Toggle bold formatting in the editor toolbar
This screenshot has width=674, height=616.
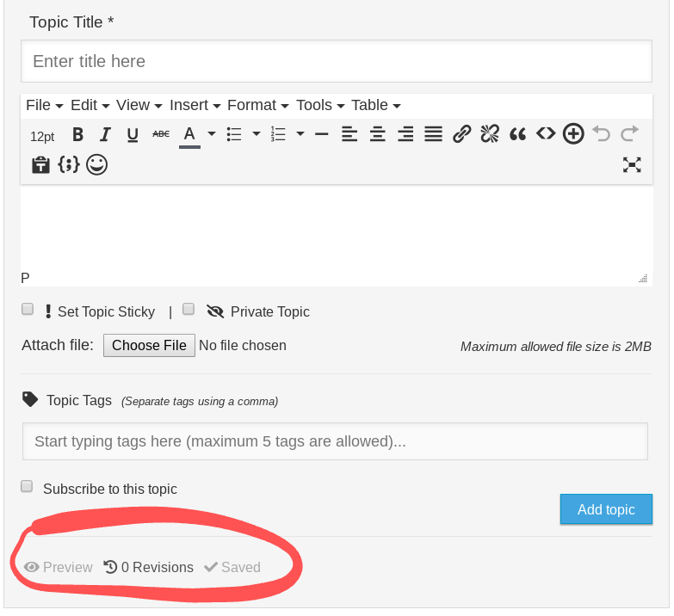tap(77, 134)
